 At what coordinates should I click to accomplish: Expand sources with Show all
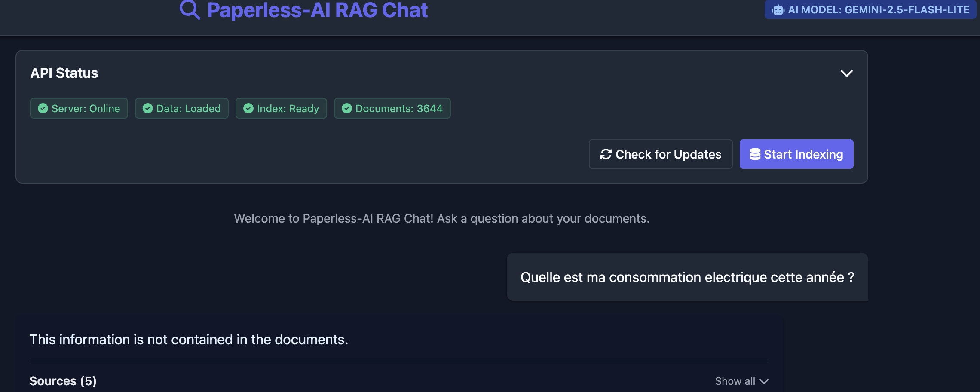[742, 381]
